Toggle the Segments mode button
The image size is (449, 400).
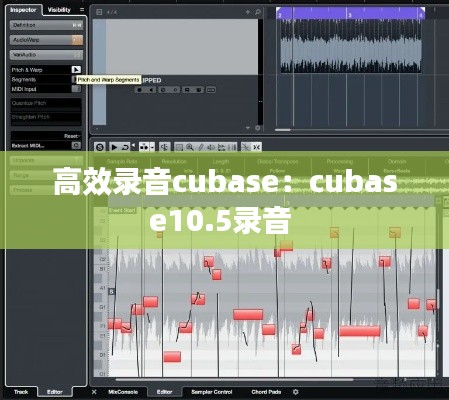coord(74,79)
